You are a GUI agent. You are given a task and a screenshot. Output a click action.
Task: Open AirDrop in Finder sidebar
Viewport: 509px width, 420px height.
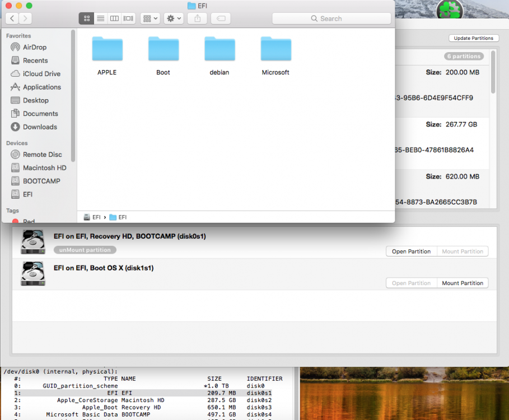point(35,48)
